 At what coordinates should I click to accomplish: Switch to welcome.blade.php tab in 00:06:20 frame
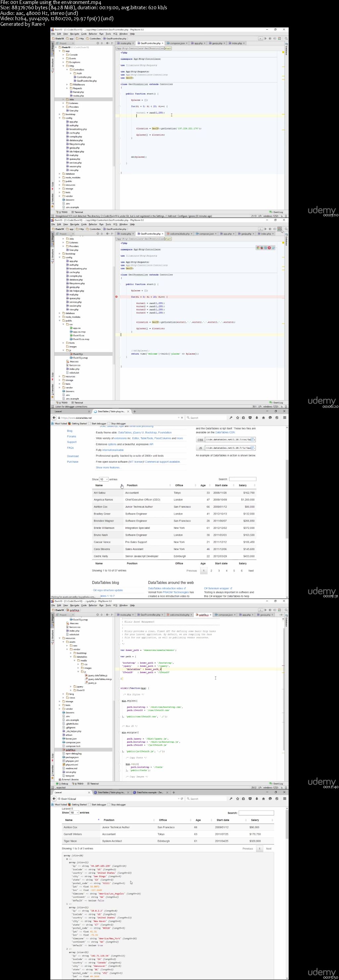[x=179, y=234]
